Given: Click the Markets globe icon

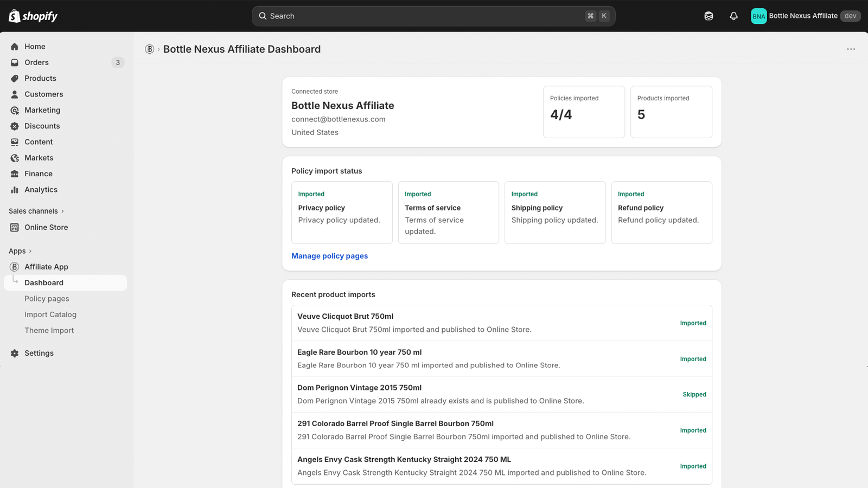Looking at the screenshot, I should (15, 158).
